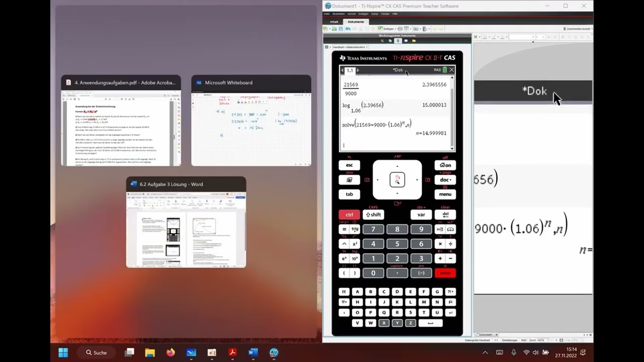Open the doc key menu on the handheld
The height and width of the screenshot is (362, 644).
pos(445,179)
